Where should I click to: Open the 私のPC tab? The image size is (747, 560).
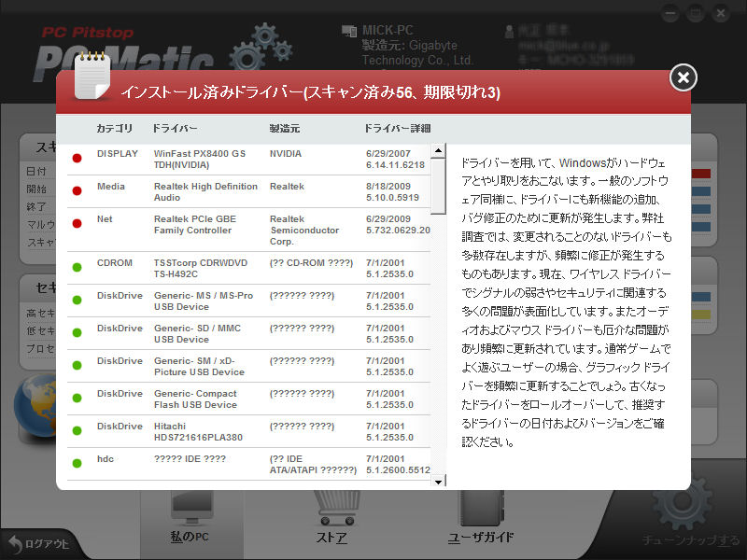190,537
